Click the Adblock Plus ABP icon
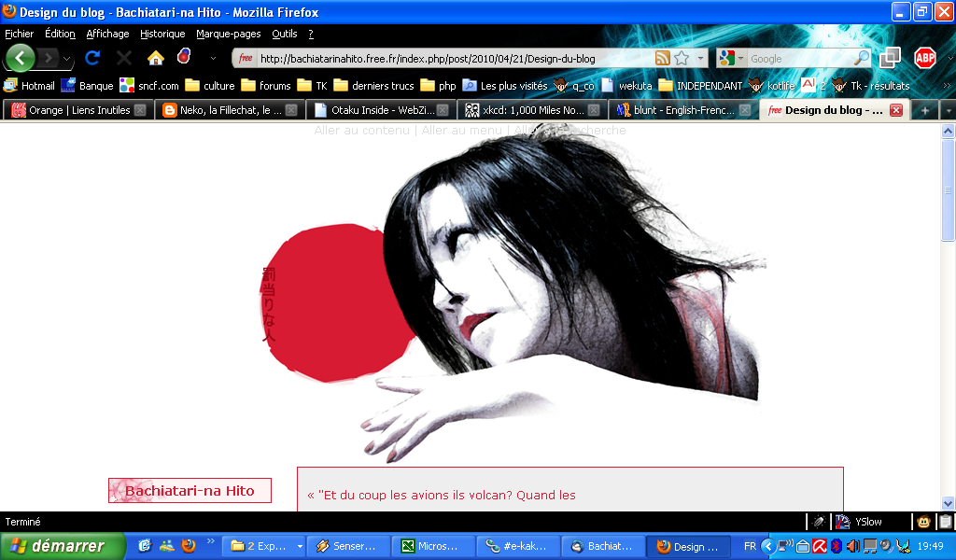 pos(924,58)
